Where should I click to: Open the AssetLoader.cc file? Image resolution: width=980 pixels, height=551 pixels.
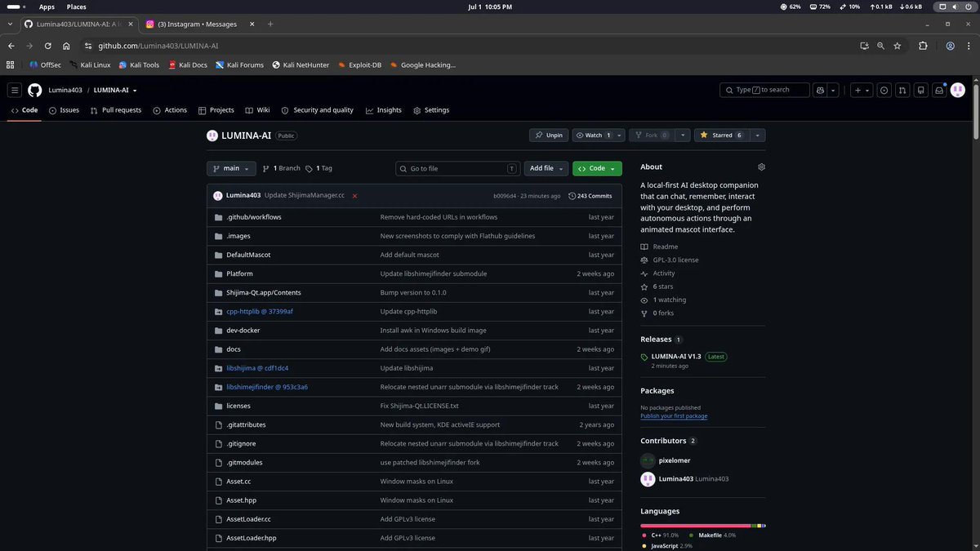tap(248, 519)
